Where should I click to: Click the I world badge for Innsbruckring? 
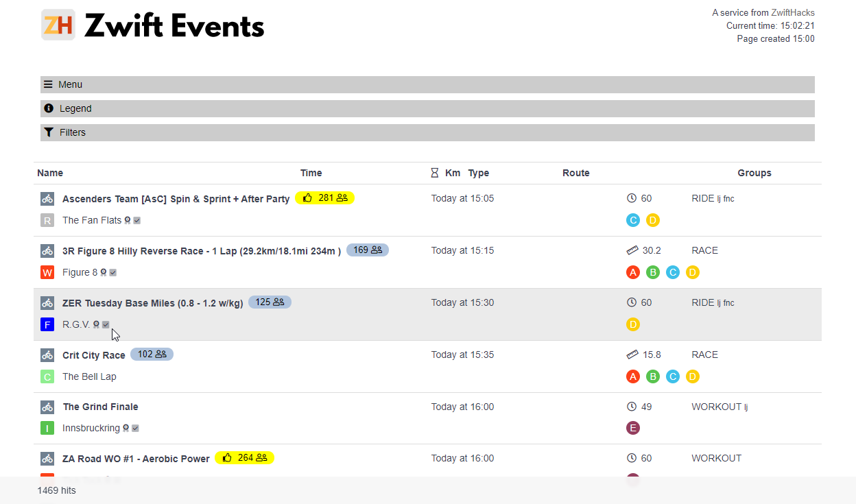coord(47,429)
